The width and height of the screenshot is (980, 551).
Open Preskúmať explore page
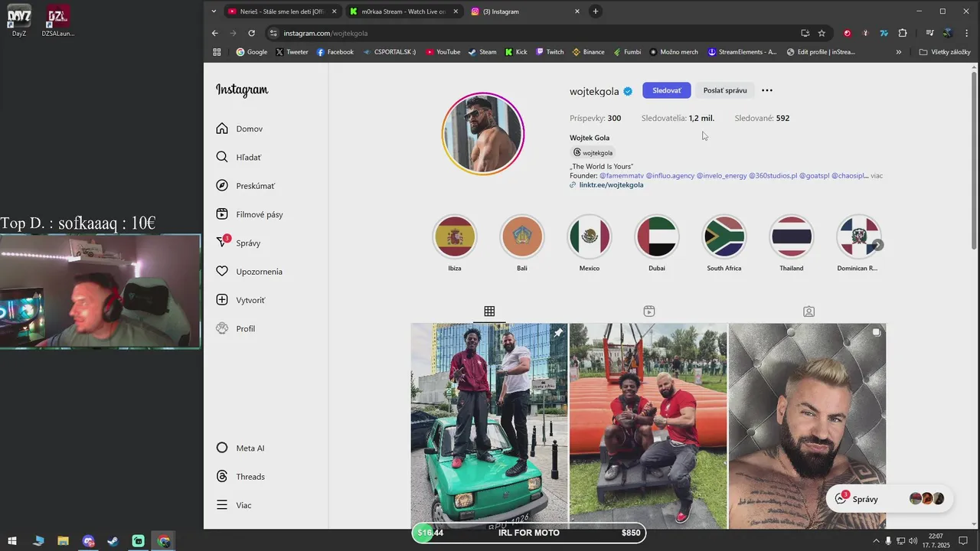tap(245, 186)
